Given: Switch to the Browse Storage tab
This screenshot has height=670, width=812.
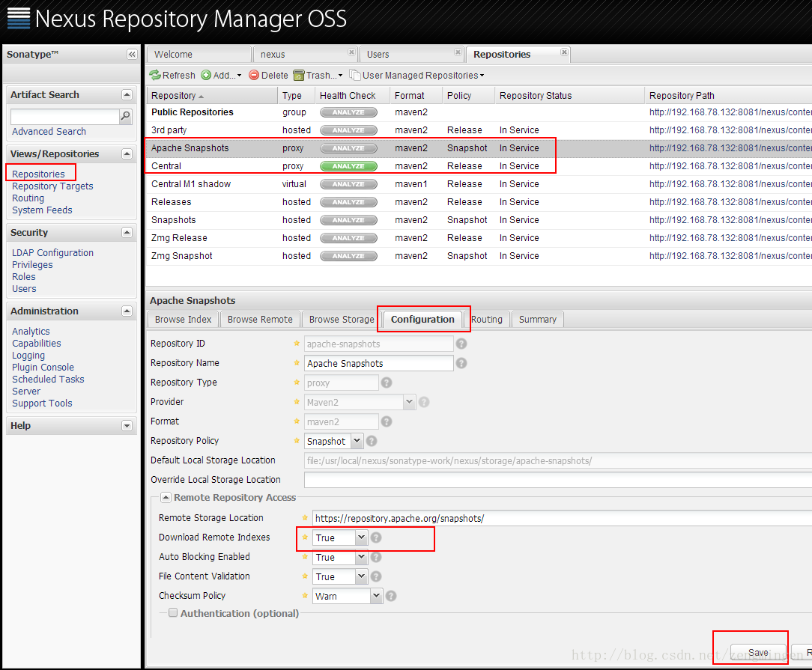Looking at the screenshot, I should pyautogui.click(x=342, y=319).
